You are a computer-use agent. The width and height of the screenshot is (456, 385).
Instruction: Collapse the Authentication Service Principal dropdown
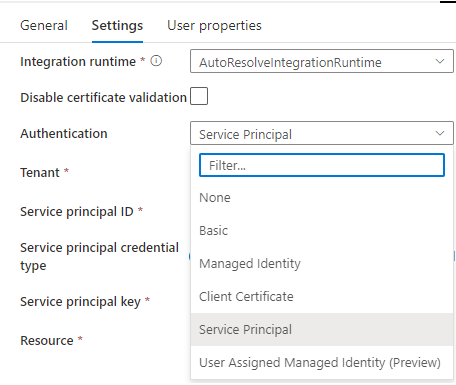click(x=322, y=133)
